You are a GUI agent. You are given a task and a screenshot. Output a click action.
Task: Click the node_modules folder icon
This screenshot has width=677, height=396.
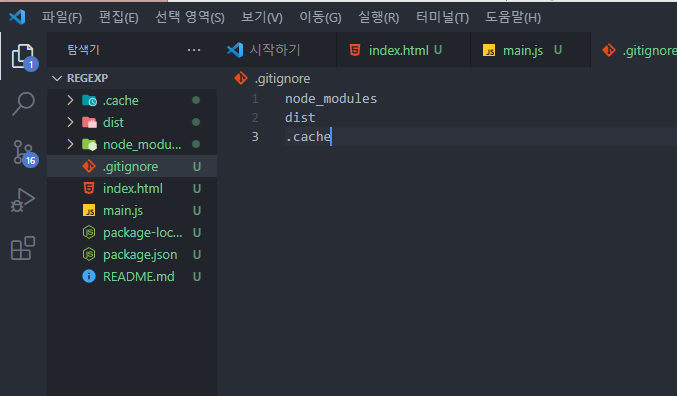click(89, 144)
